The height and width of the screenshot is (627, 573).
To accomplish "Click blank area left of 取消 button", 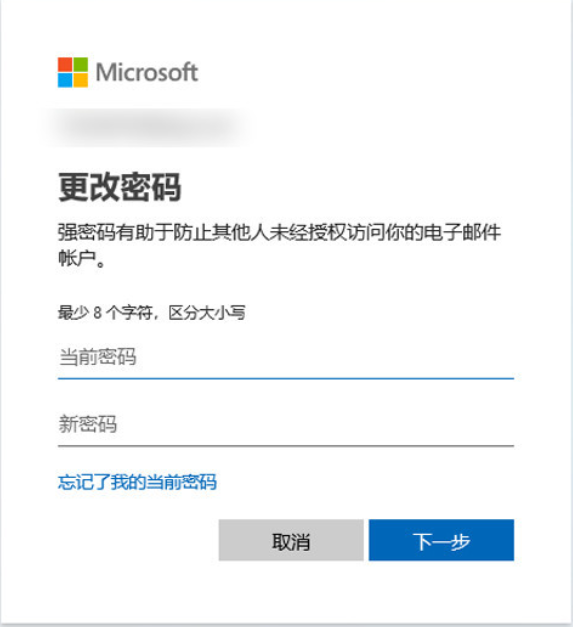I will coord(136,540).
